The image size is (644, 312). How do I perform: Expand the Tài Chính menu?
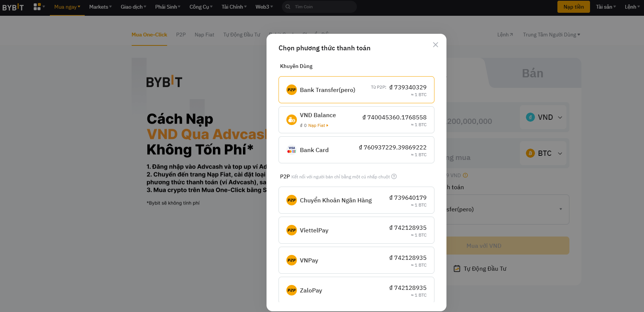tap(234, 7)
